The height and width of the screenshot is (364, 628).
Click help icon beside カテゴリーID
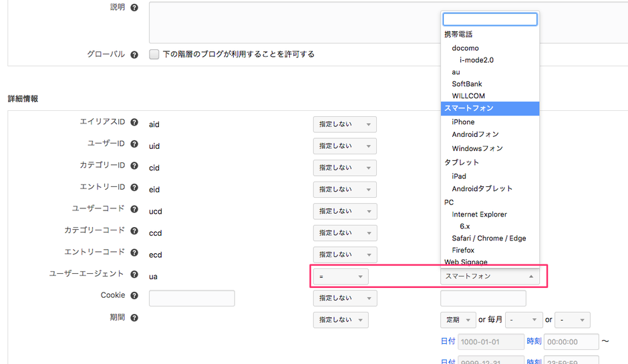pyautogui.click(x=134, y=166)
